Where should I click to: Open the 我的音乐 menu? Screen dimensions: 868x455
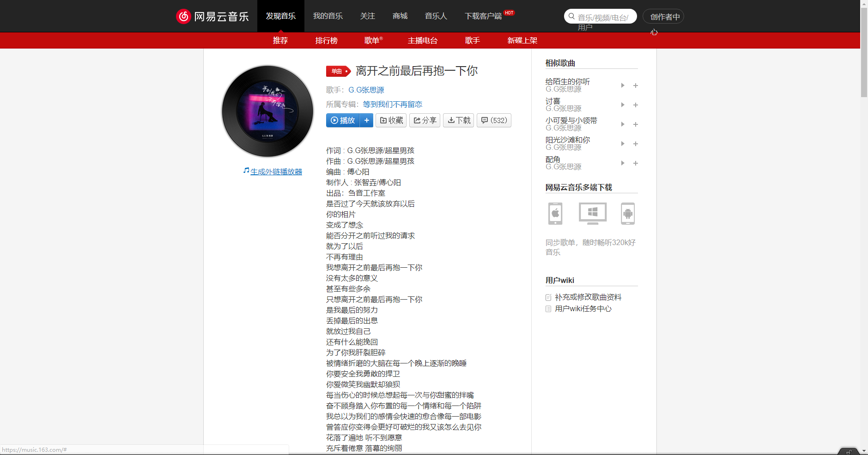click(x=328, y=16)
